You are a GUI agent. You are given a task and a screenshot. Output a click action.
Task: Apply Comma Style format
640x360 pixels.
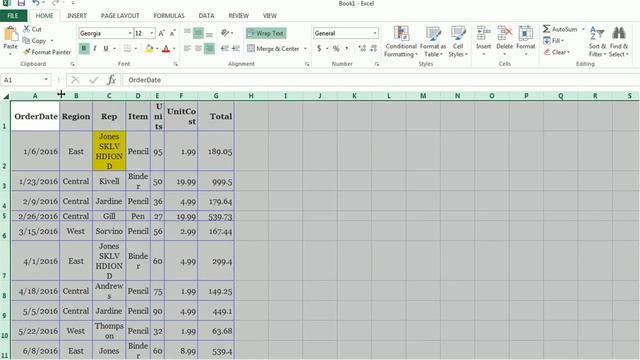tap(347, 49)
